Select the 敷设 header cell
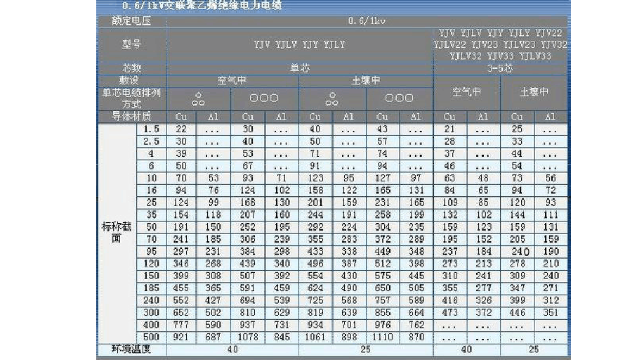 pyautogui.click(x=131, y=80)
